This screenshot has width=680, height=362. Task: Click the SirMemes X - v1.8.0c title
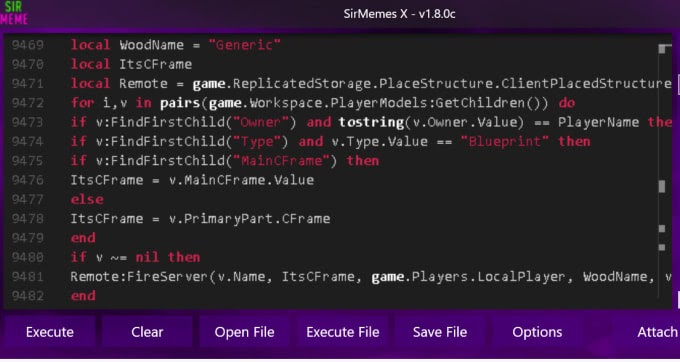pos(399,14)
